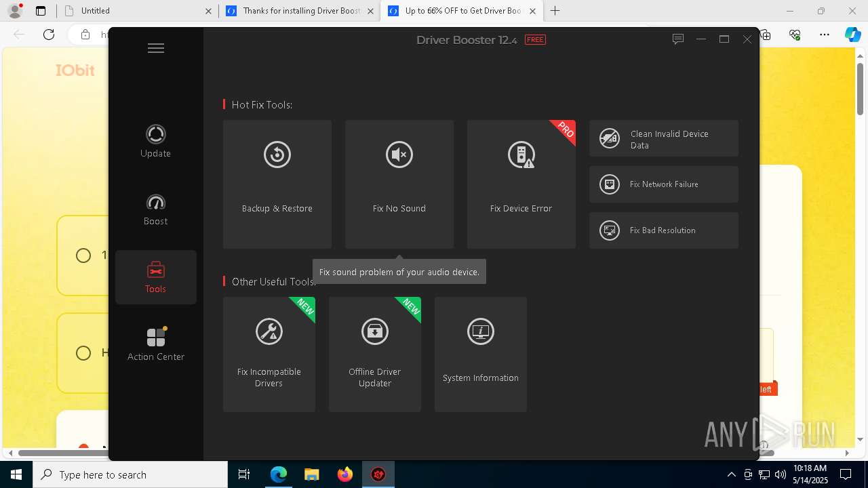The height and width of the screenshot is (488, 868).
Task: Open Fix Incompatible Drivers tool
Action: [269, 354]
